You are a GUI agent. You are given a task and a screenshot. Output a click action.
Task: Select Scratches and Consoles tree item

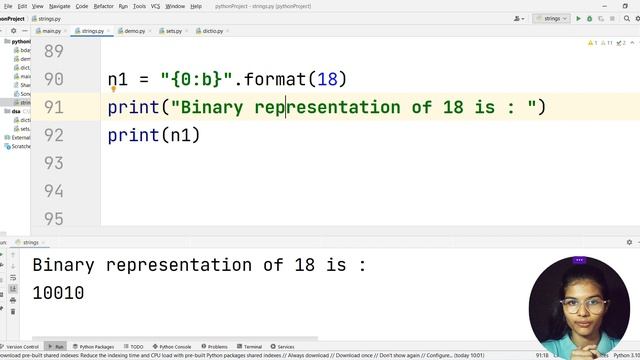(17, 146)
